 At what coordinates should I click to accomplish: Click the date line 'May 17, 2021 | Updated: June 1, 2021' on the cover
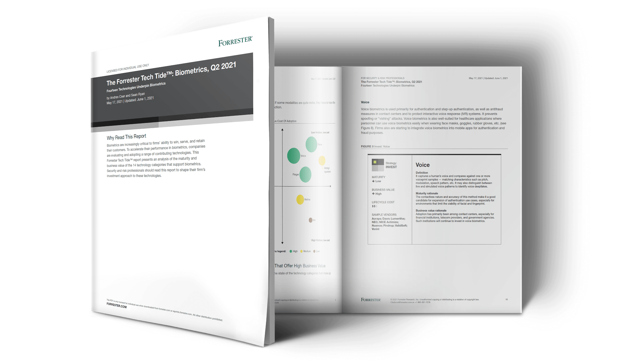pos(130,101)
